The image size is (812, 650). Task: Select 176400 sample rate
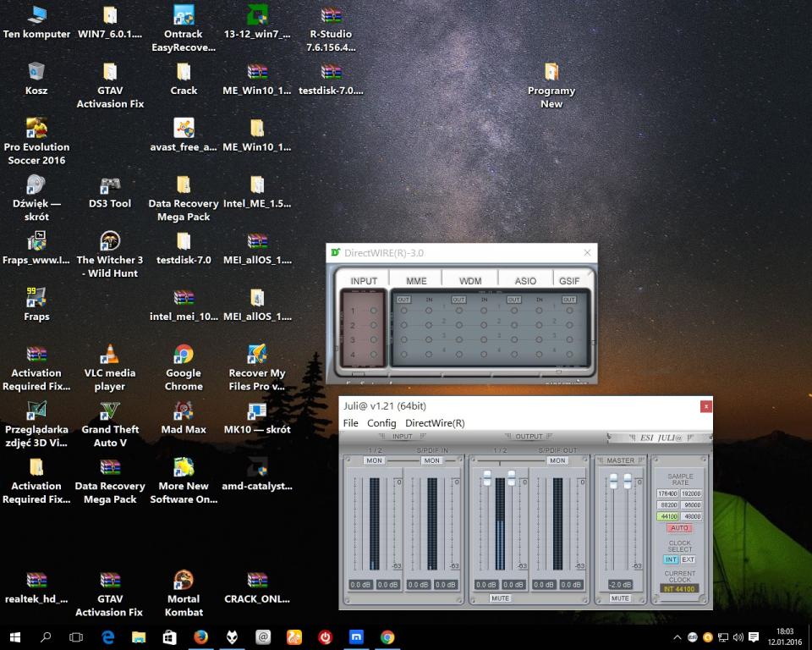(x=667, y=493)
